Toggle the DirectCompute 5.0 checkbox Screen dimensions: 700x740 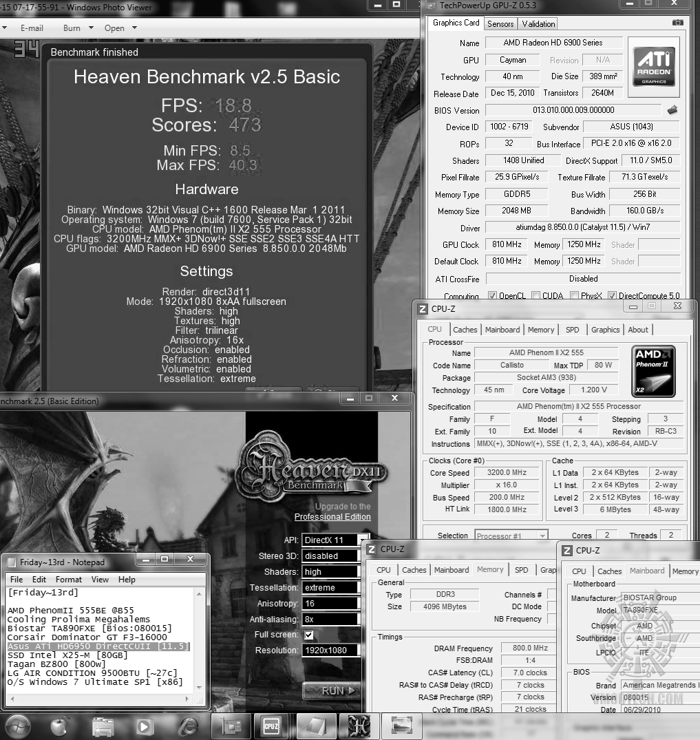click(612, 295)
